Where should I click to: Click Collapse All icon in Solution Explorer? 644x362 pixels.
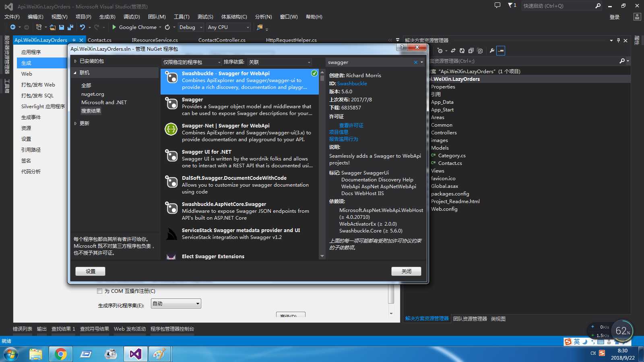click(471, 51)
